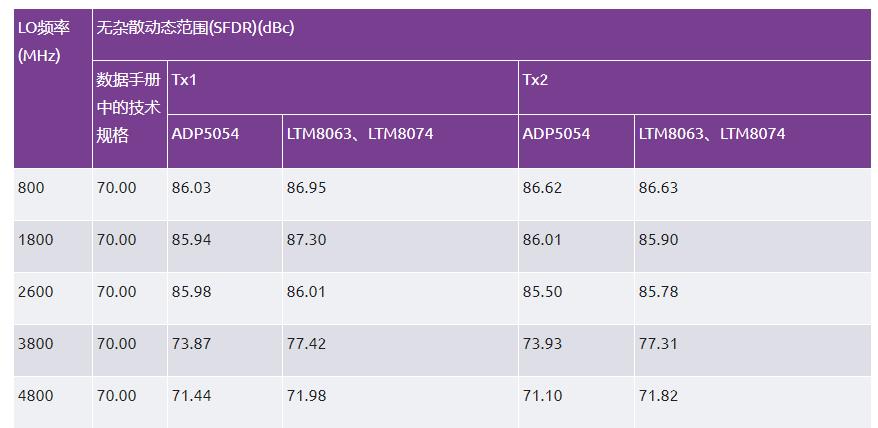878x428 pixels.
Task: Click the 71.82 value cell
Action: click(658, 396)
